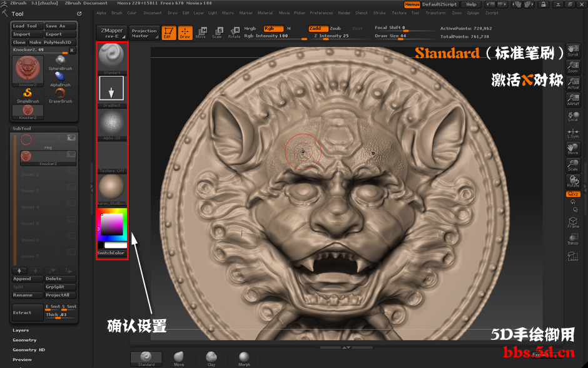The height and width of the screenshot is (368, 588).
Task: Click the right shelf Move icon
Action: click(573, 148)
